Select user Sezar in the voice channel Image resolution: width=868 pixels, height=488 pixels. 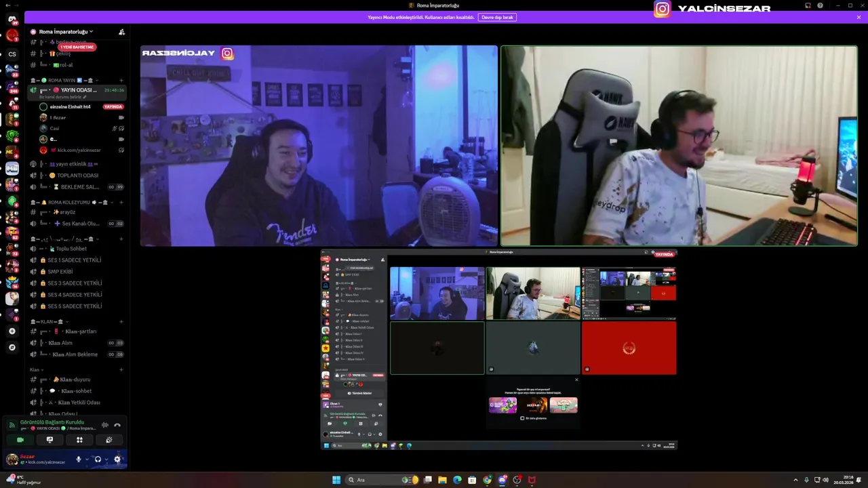(x=81, y=118)
